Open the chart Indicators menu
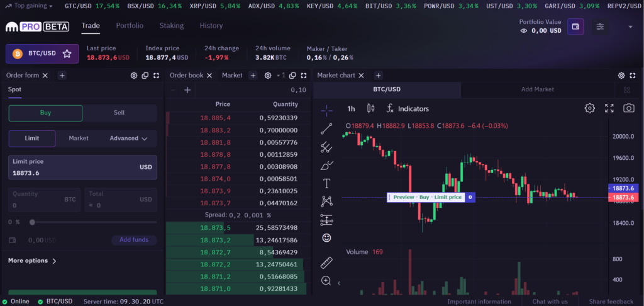The image size is (644, 306). pyautogui.click(x=408, y=108)
